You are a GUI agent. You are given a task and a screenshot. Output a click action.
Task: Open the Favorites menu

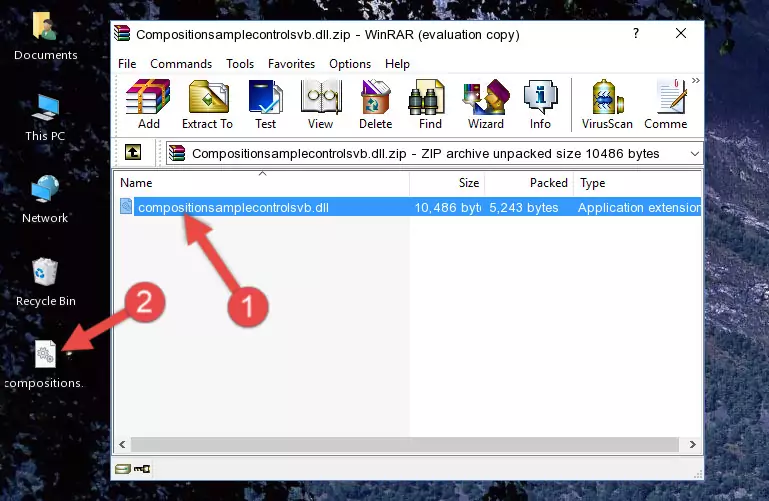coord(291,64)
